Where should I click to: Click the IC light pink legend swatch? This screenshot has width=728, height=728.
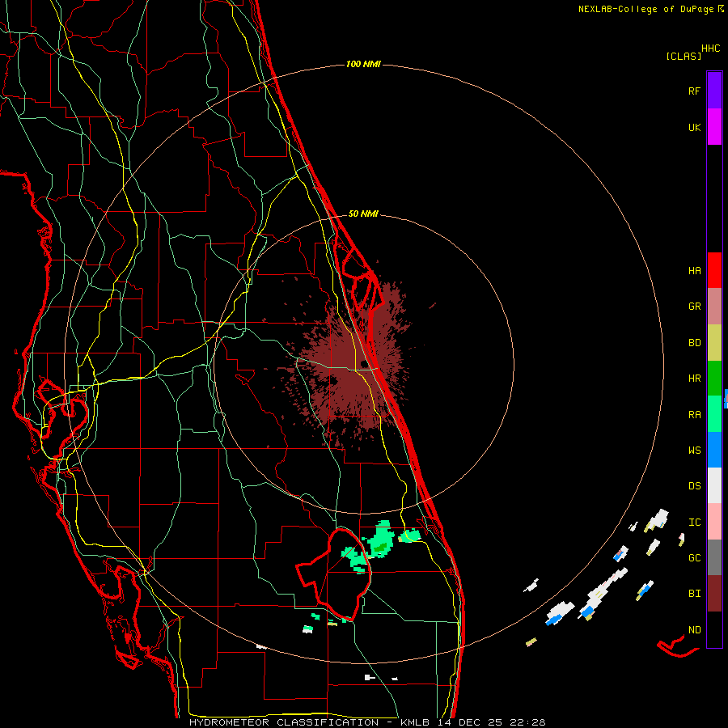714,522
